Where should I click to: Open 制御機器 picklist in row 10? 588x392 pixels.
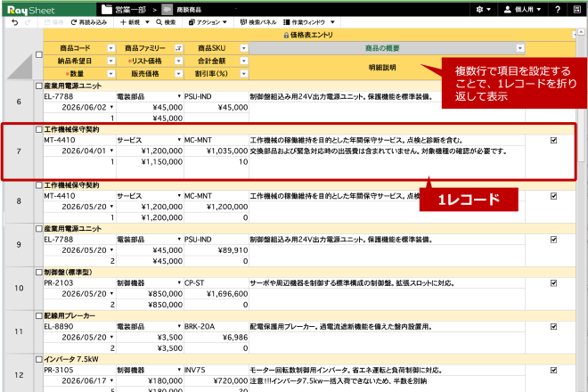[179, 282]
